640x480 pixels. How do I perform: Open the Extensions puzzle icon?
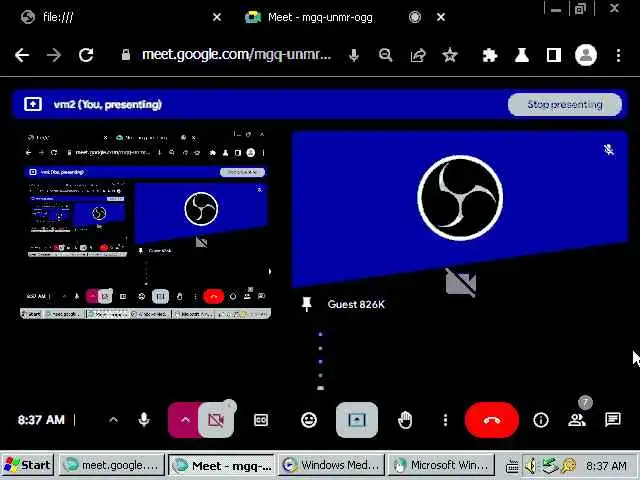[x=489, y=55]
